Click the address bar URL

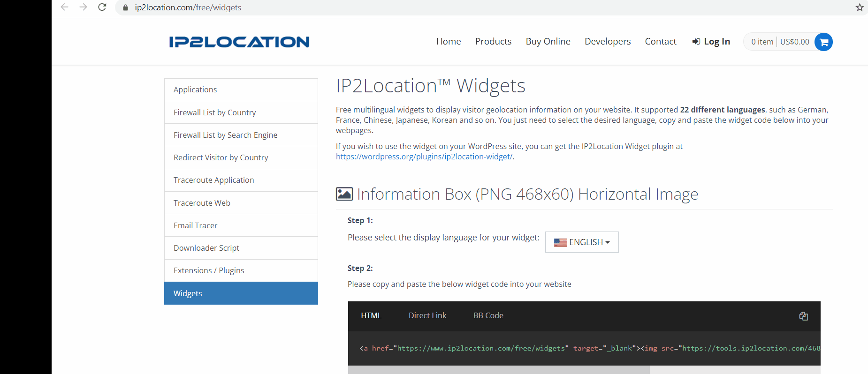pyautogui.click(x=188, y=7)
